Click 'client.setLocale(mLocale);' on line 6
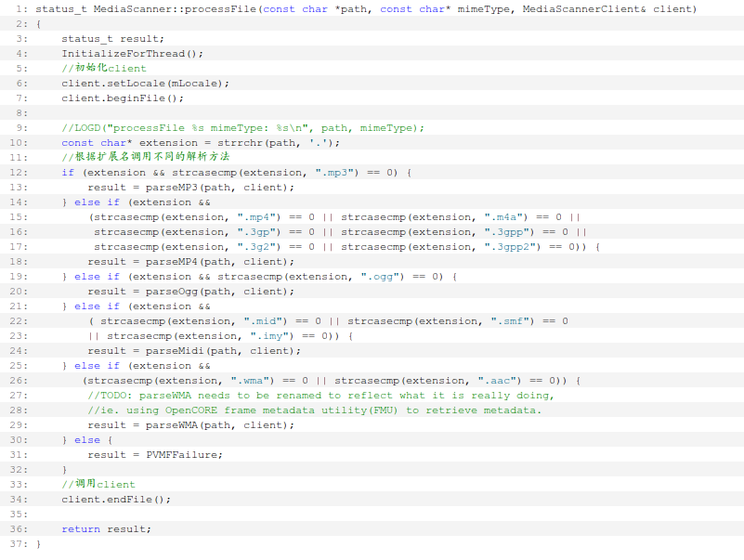The height and width of the screenshot is (560, 744). tap(145, 84)
